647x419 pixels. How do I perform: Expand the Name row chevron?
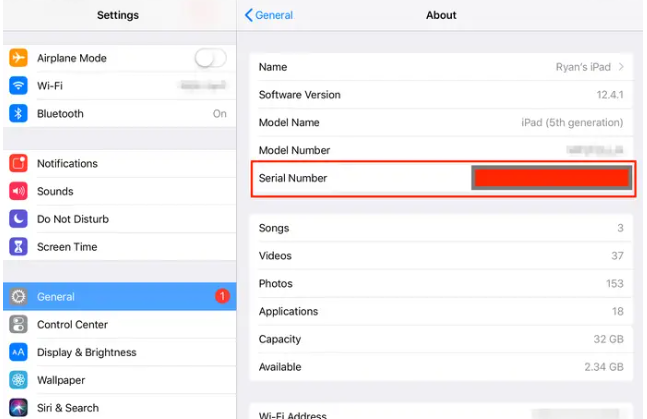click(621, 67)
